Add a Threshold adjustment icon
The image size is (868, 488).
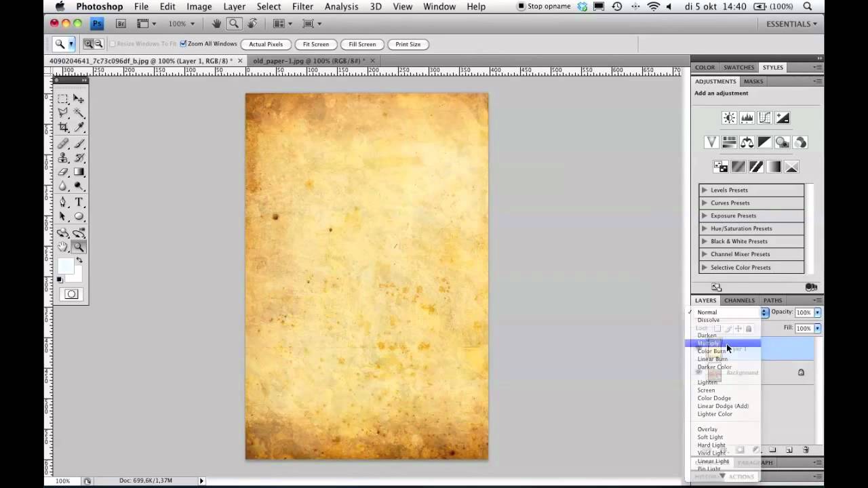point(755,167)
